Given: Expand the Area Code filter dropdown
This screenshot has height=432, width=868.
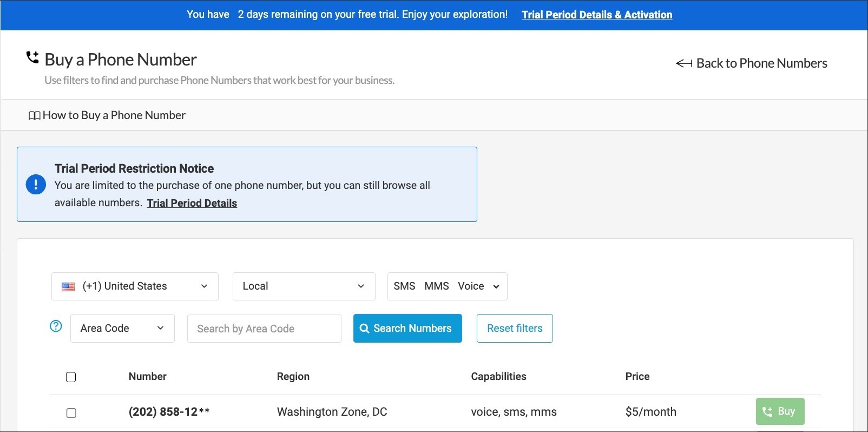Looking at the screenshot, I should click(x=122, y=329).
